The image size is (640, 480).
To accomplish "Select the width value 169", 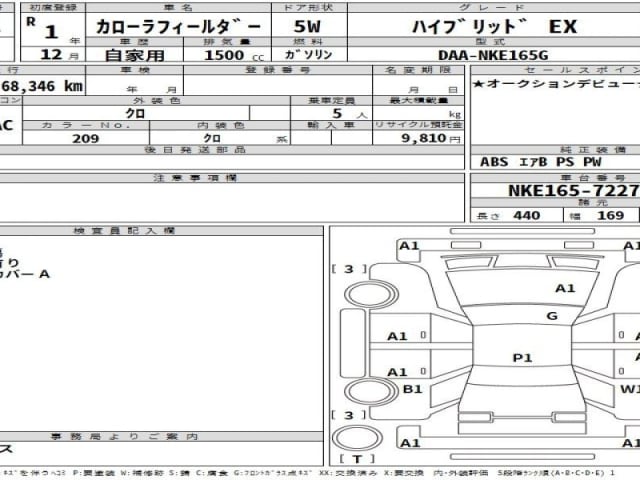I will (x=611, y=215).
